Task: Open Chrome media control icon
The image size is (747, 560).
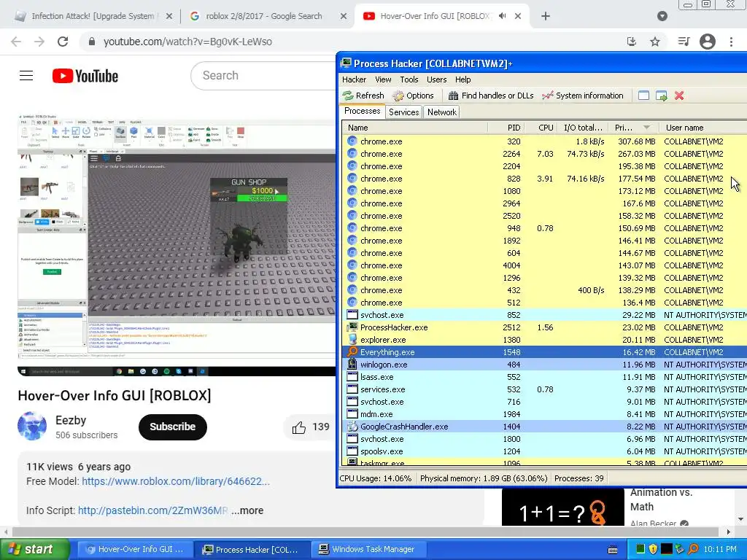Action: click(684, 42)
